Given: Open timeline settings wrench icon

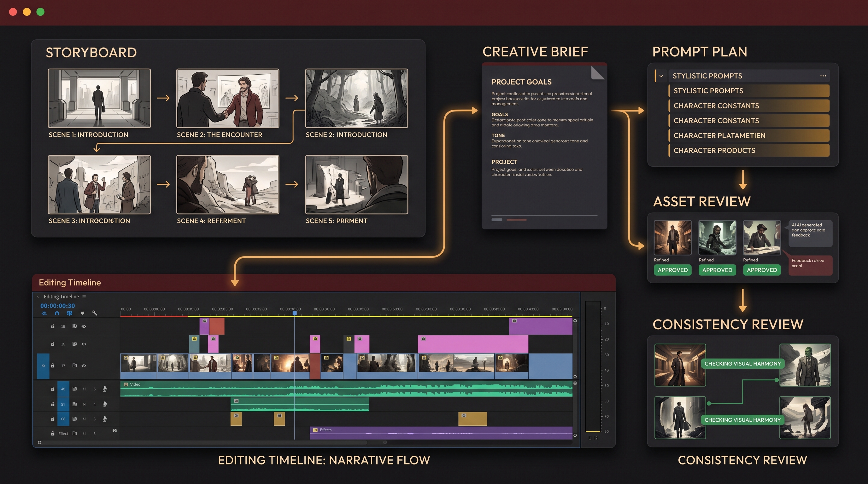Looking at the screenshot, I should click(x=95, y=313).
